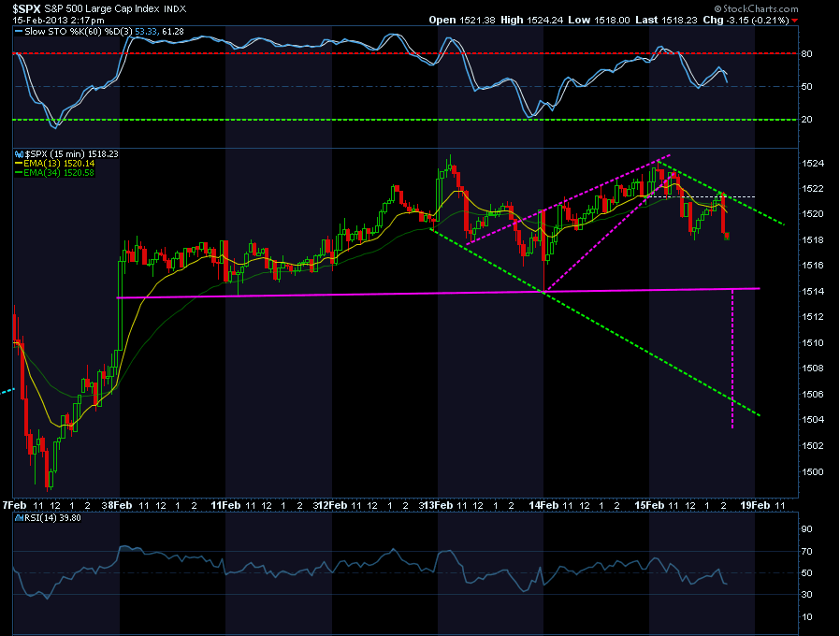Select the High 1524.24 value
The width and height of the screenshot is (840, 636).
tap(532, 20)
